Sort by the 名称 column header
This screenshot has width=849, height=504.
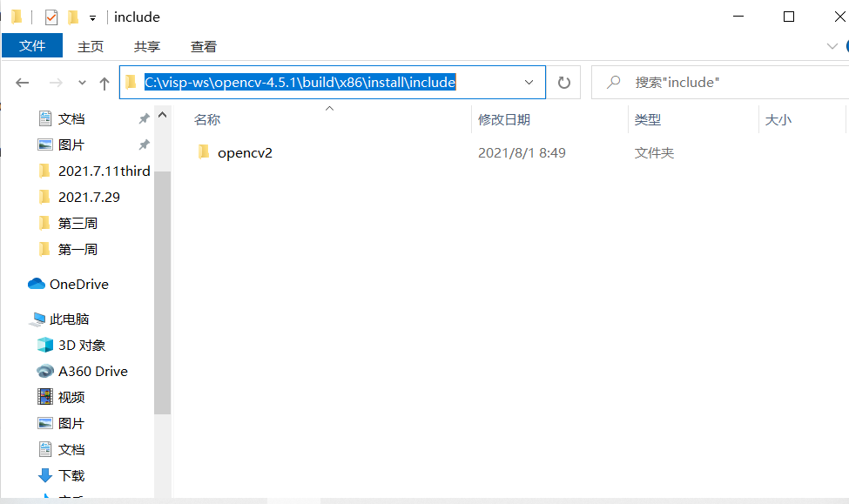click(207, 119)
